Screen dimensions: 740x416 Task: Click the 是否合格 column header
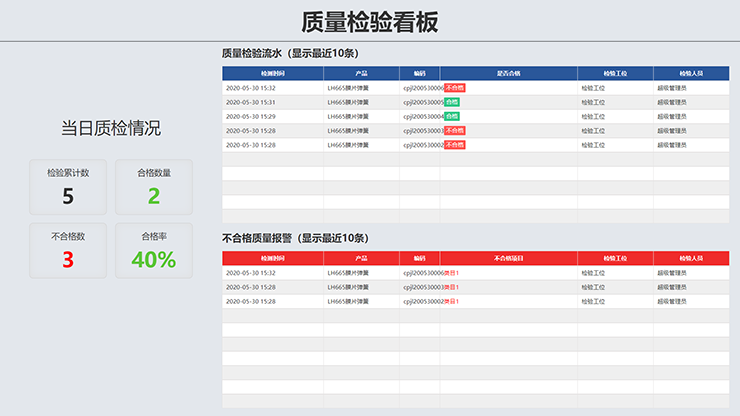[x=508, y=73]
